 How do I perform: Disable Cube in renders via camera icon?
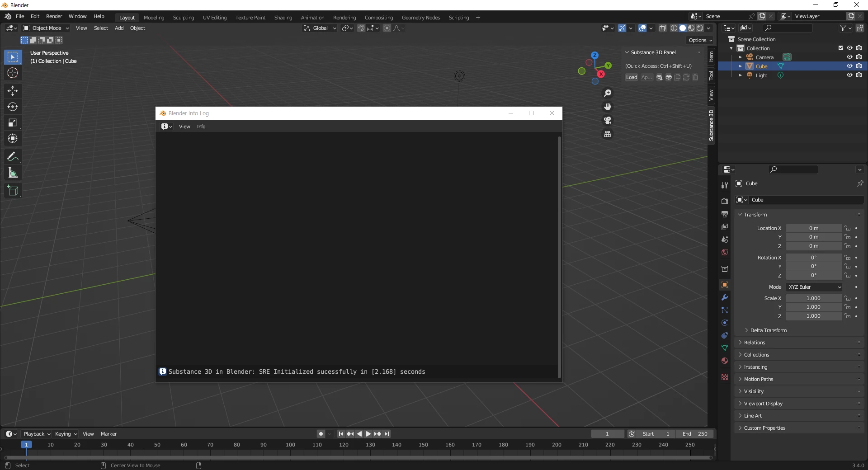pyautogui.click(x=859, y=66)
